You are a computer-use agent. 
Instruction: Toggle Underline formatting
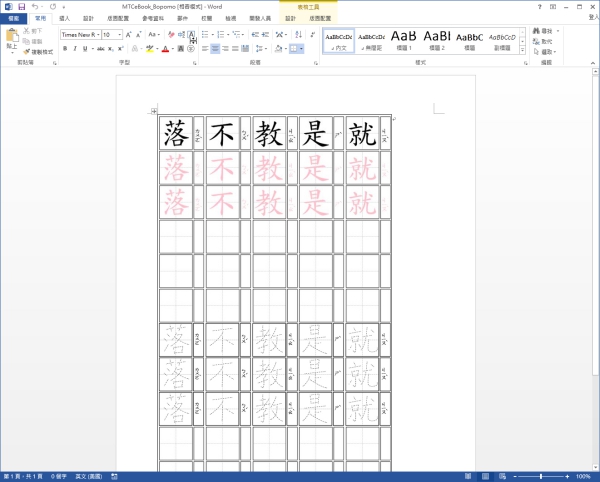[85, 49]
